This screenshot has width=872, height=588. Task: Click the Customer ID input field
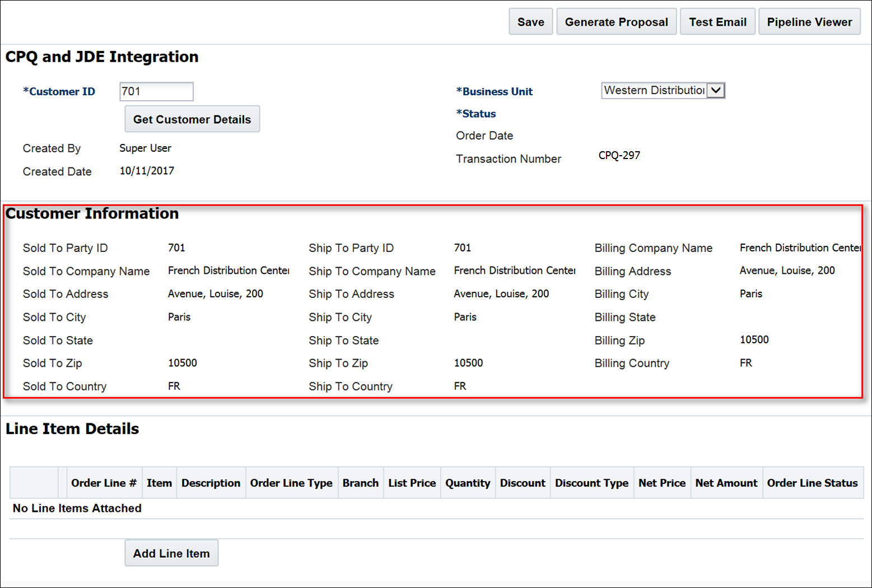[156, 91]
